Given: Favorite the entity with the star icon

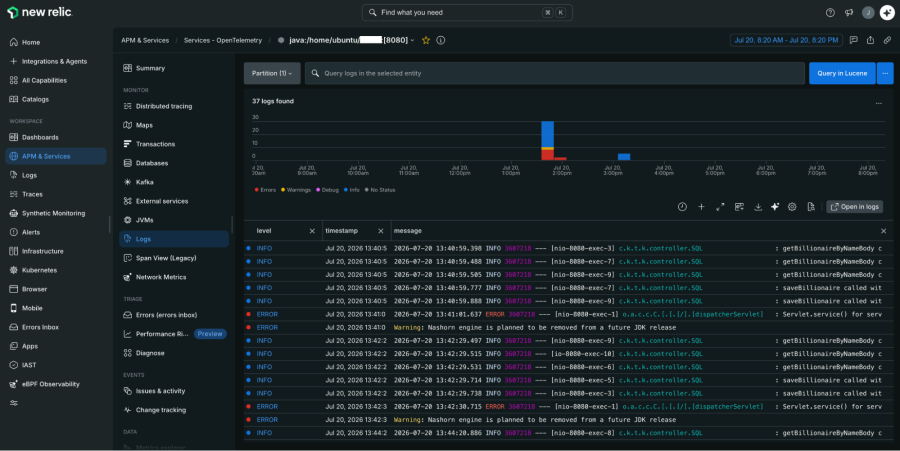Looking at the screenshot, I should [426, 40].
